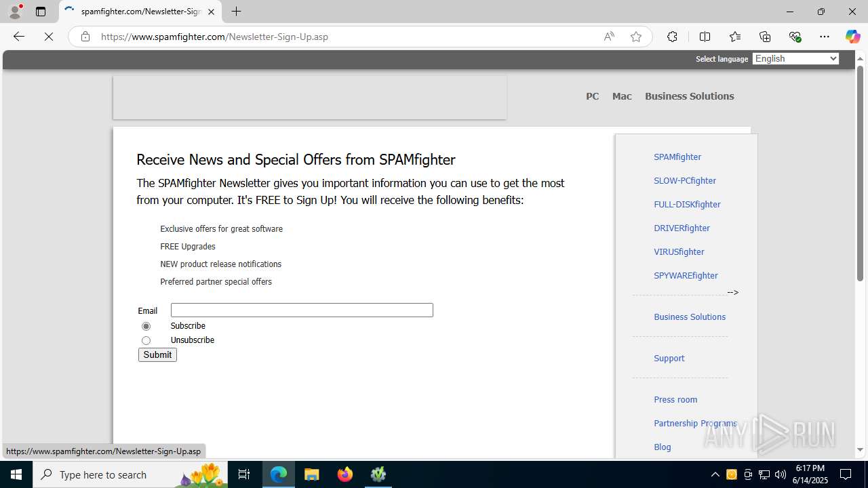The image size is (868, 488).
Task: Open File Explorer from taskbar
Action: coord(312,474)
